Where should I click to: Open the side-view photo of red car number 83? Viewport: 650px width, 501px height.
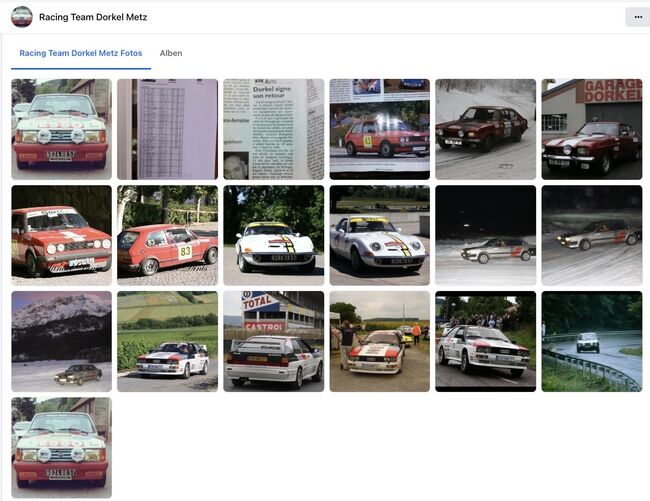point(167,235)
